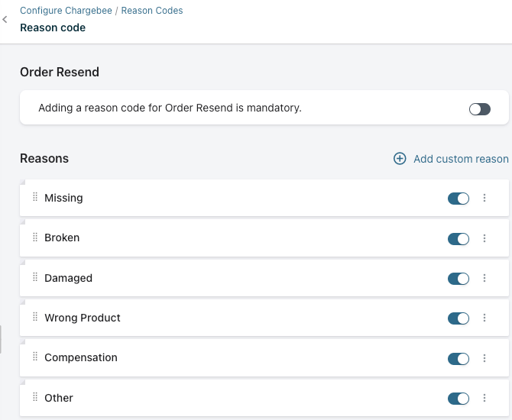The height and width of the screenshot is (420, 512).
Task: Go to Configure Chargebee breadcrumb
Action: (x=66, y=11)
